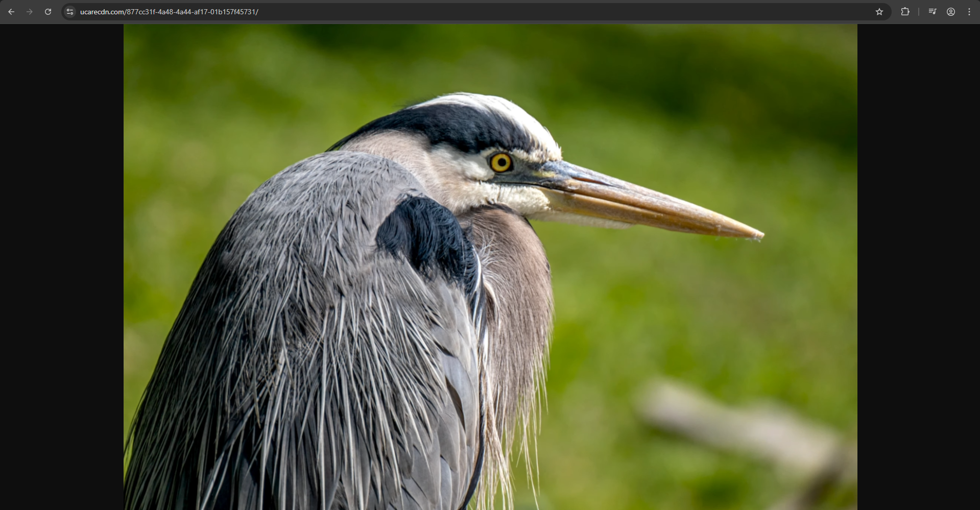Open the site information icon

click(70, 12)
